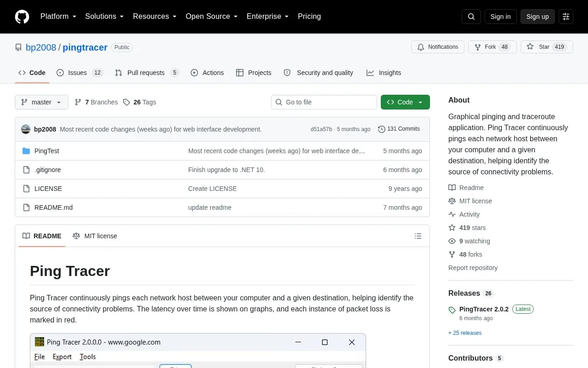The height and width of the screenshot is (368, 588).
Task: View the 7 Branches link
Action: tap(96, 102)
